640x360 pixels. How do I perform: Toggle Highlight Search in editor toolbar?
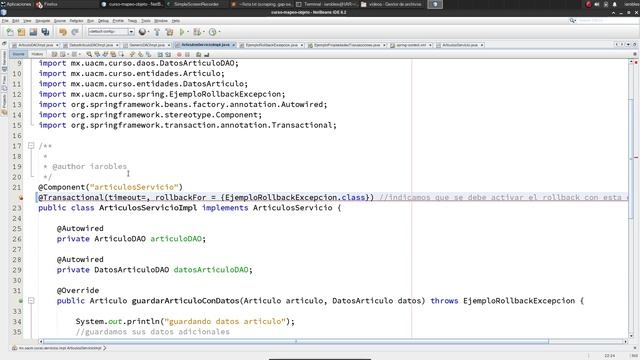point(113,54)
